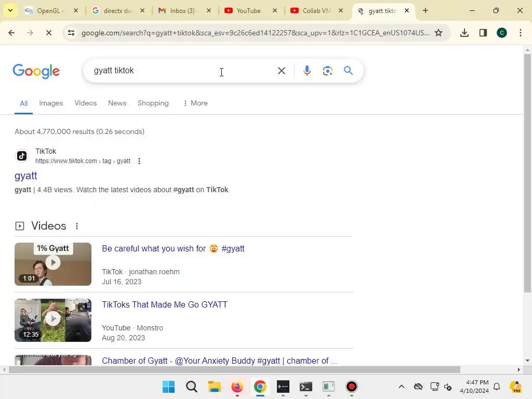Select the Images results tab
The width and height of the screenshot is (532, 399).
[x=51, y=103]
